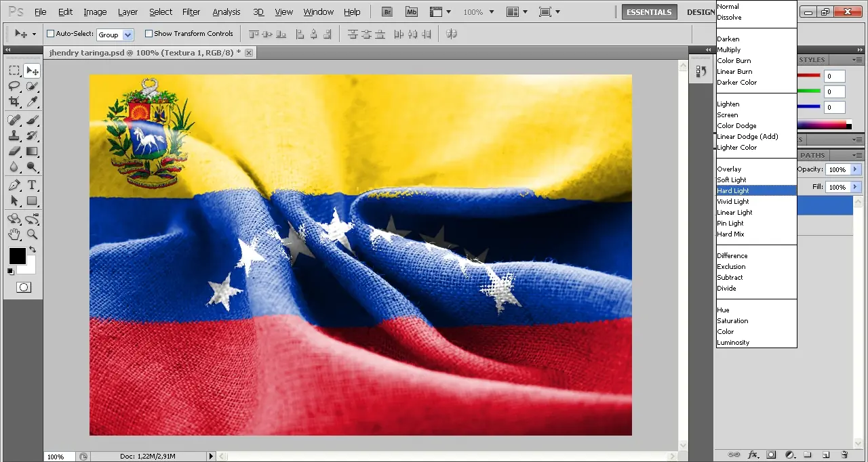Open the Layer menu

coord(127,12)
